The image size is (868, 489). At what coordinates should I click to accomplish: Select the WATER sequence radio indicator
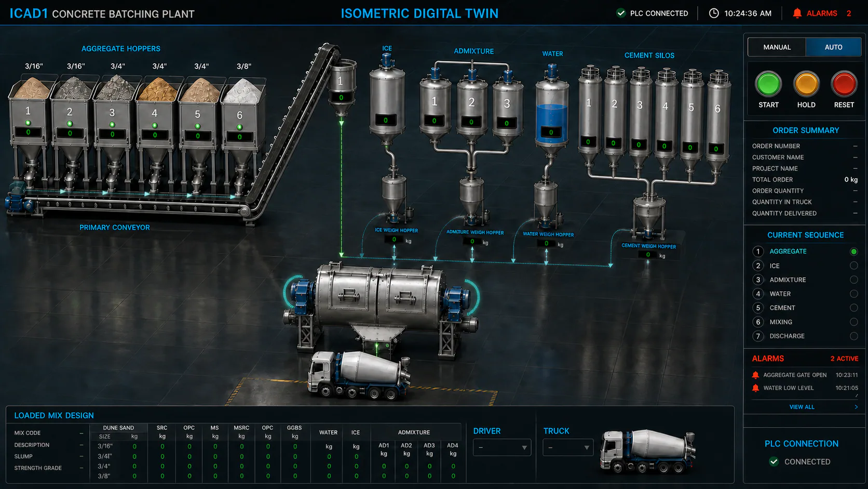coord(853,294)
